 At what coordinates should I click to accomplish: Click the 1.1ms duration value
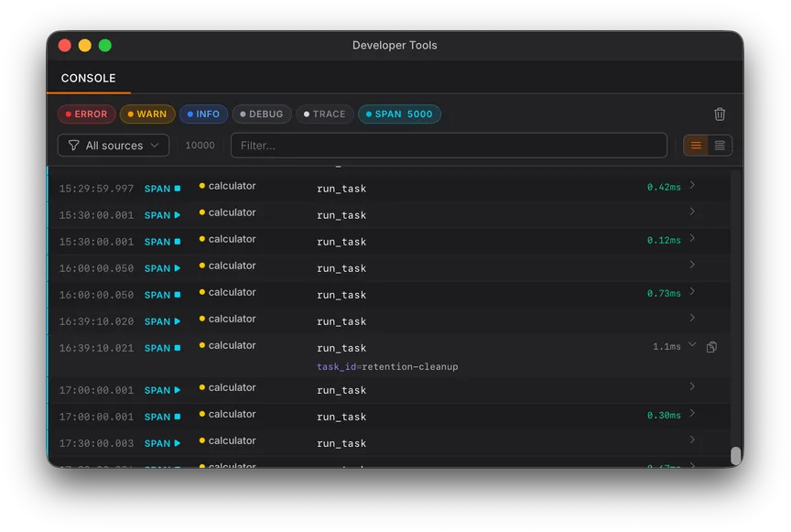tap(666, 347)
